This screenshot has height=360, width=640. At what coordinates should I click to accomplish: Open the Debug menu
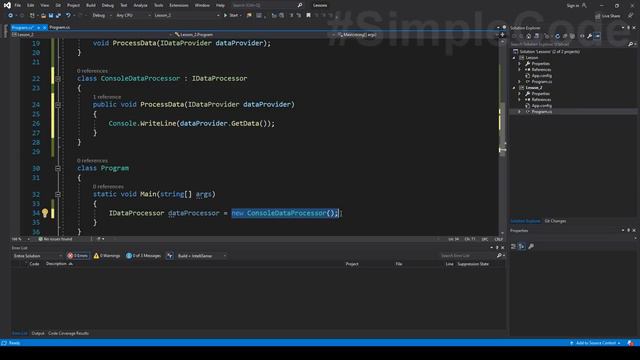click(108, 5)
